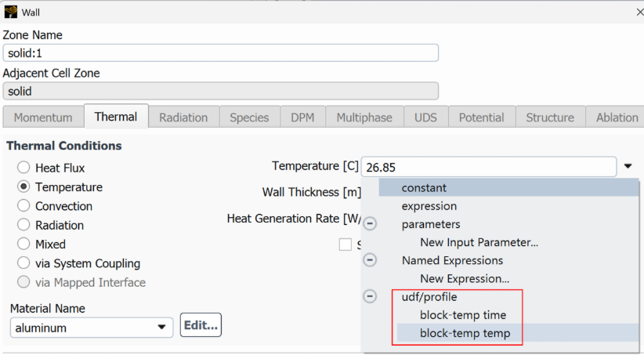Close the Wall dialog window
644x355 pixels.
(x=639, y=12)
